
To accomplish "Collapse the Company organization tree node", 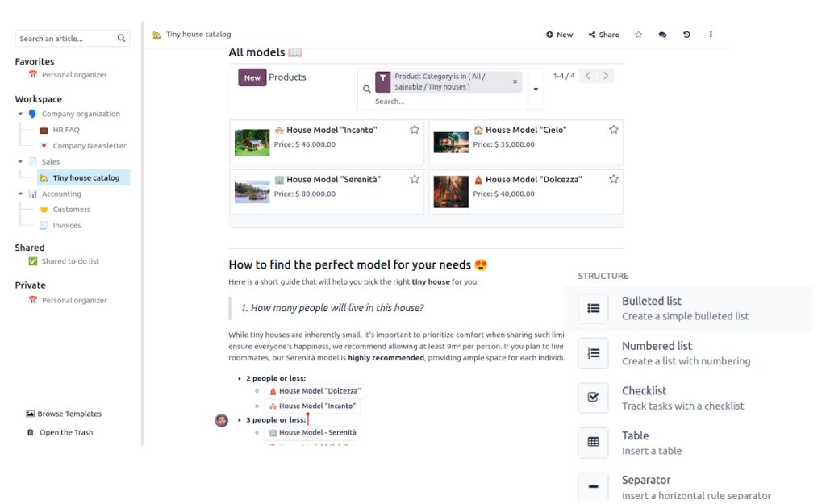I will click(20, 114).
